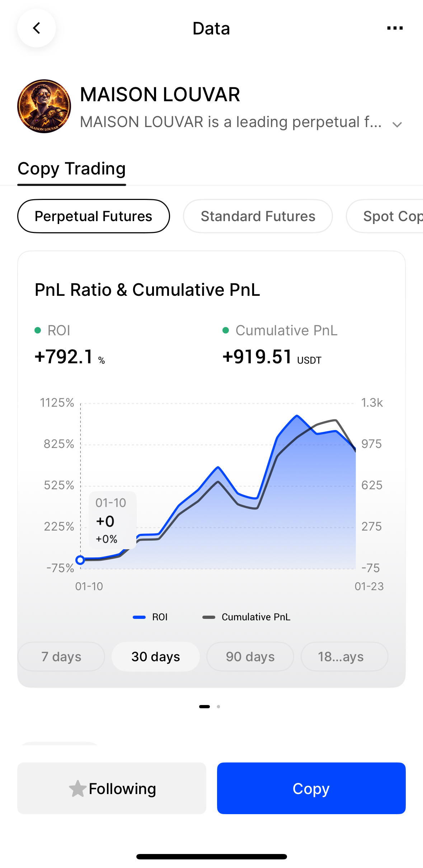
Task: Tap the Cumulative PnL green indicator label
Action: (280, 330)
